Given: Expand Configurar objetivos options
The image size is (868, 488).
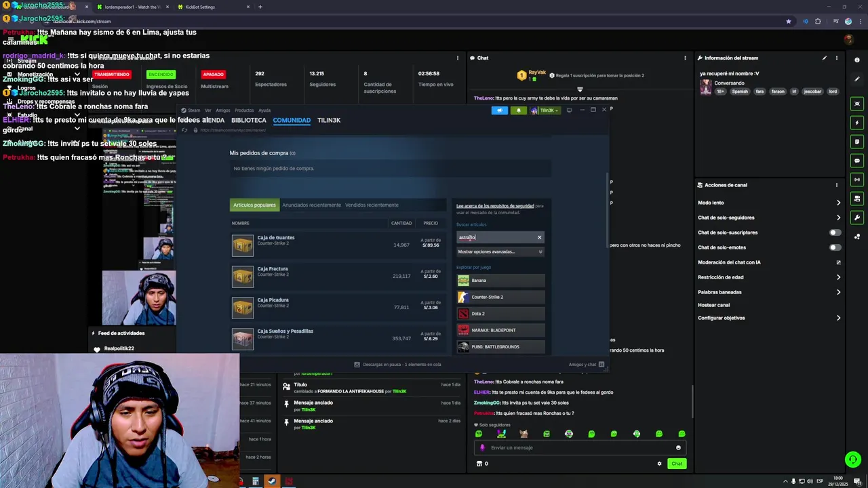Looking at the screenshot, I should [x=838, y=318].
